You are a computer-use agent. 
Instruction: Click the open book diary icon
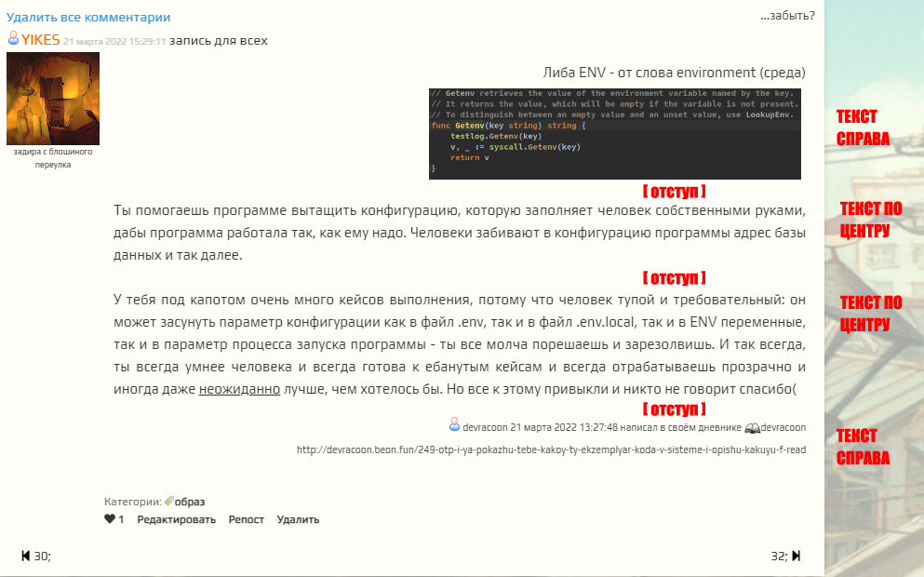(753, 428)
